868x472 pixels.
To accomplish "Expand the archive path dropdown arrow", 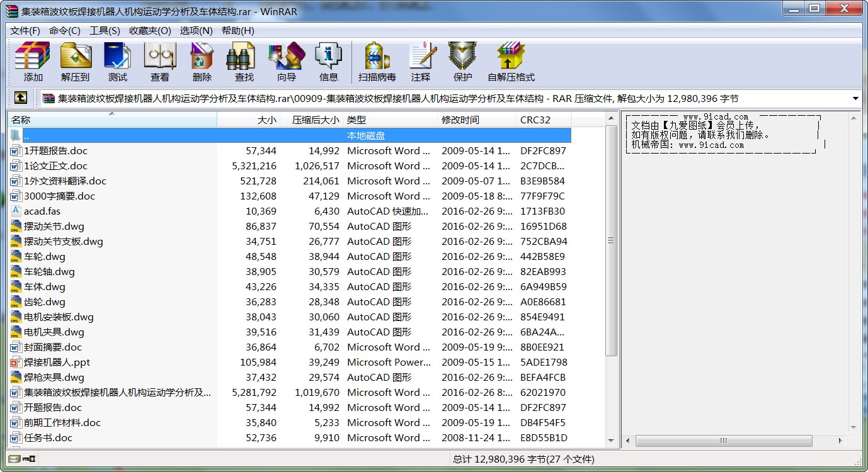I will [855, 99].
